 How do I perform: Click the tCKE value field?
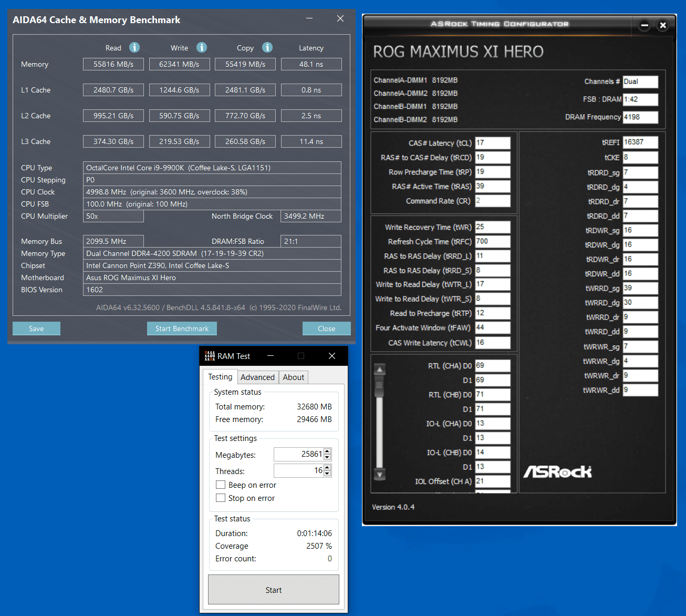[640, 157]
